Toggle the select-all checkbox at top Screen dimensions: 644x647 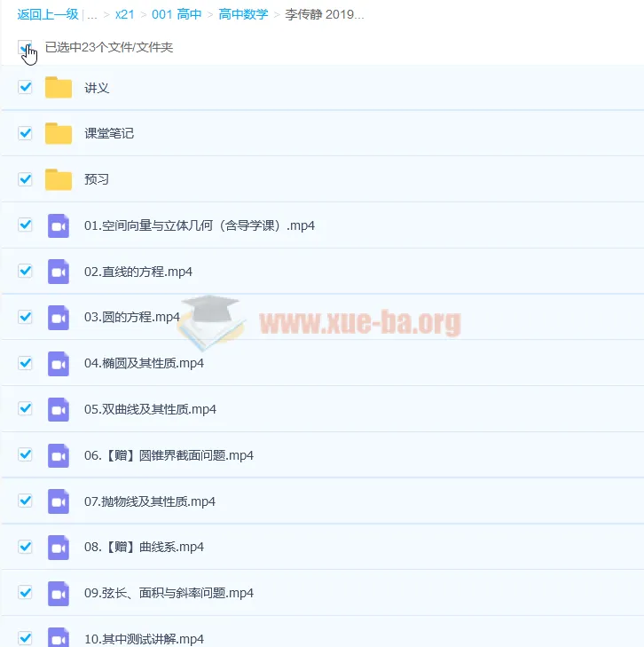(x=25, y=47)
